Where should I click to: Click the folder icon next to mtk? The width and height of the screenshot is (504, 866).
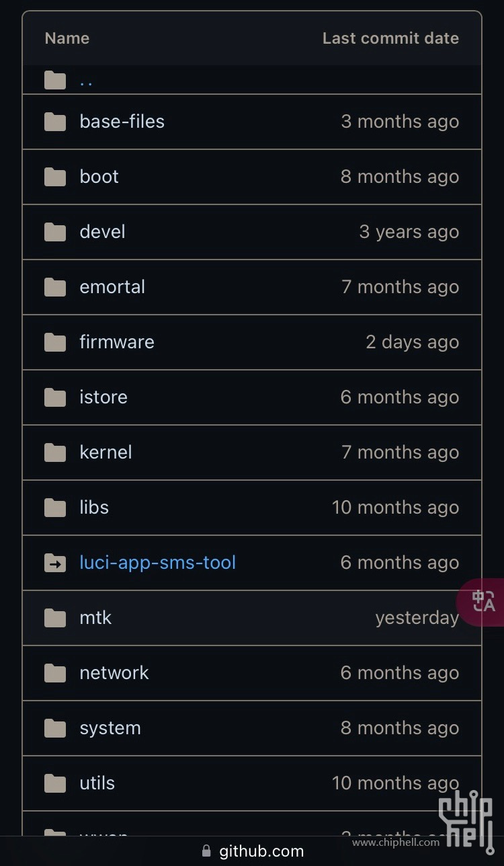pyautogui.click(x=55, y=618)
